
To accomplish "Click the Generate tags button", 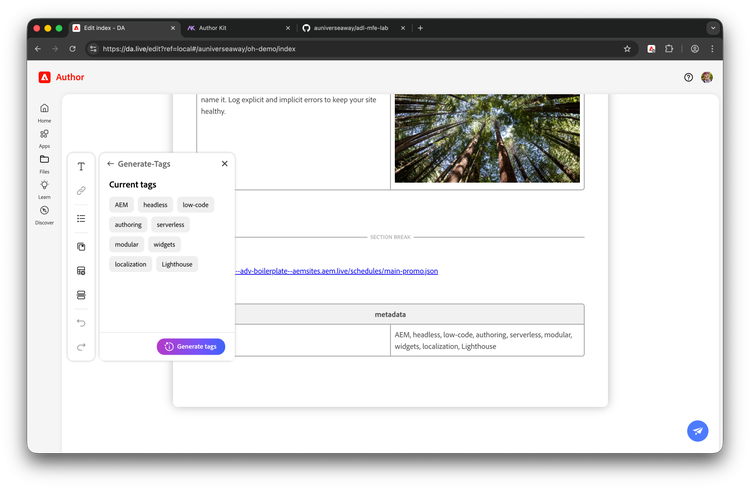I will pos(191,346).
